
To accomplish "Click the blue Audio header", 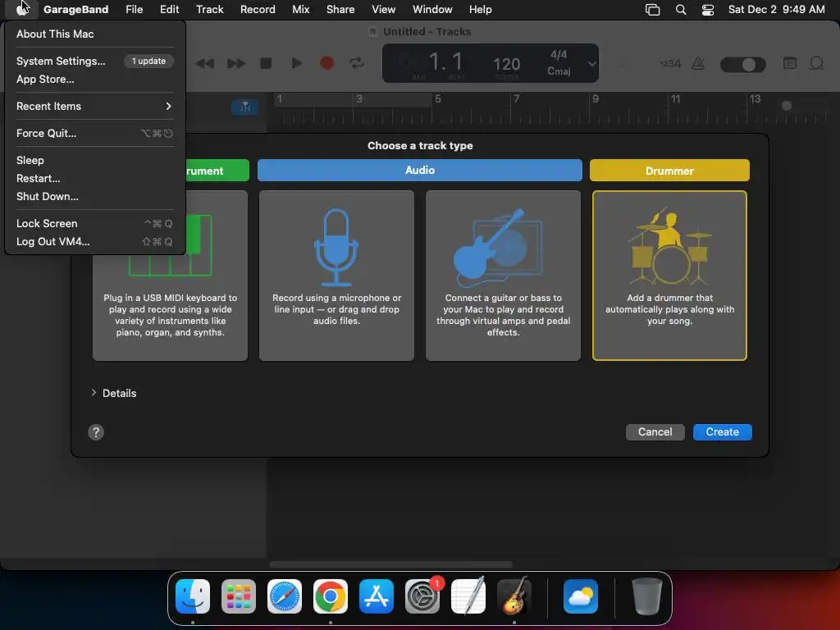I will click(x=419, y=171).
